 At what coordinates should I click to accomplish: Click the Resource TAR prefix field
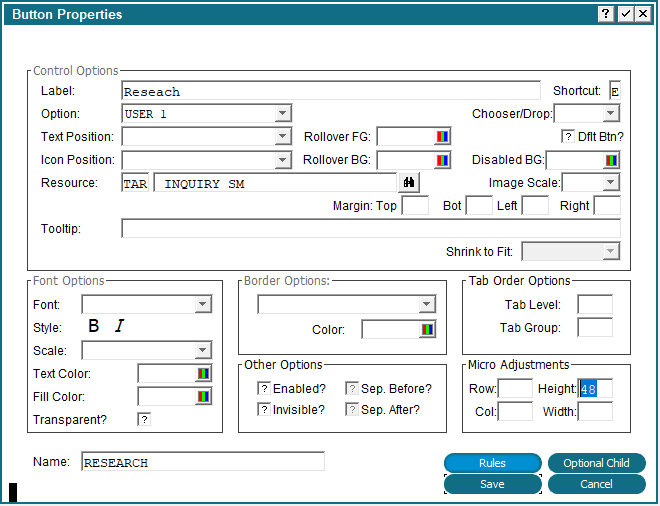(135, 183)
